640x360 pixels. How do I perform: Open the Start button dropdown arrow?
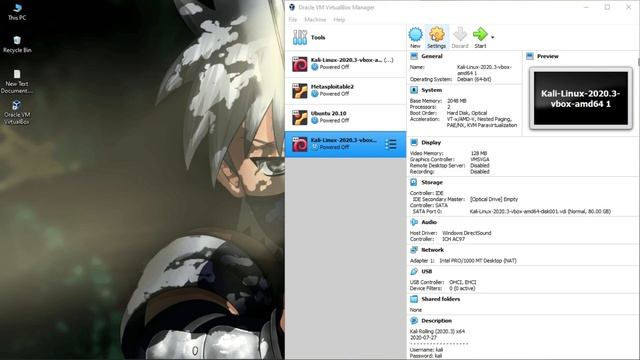493,37
